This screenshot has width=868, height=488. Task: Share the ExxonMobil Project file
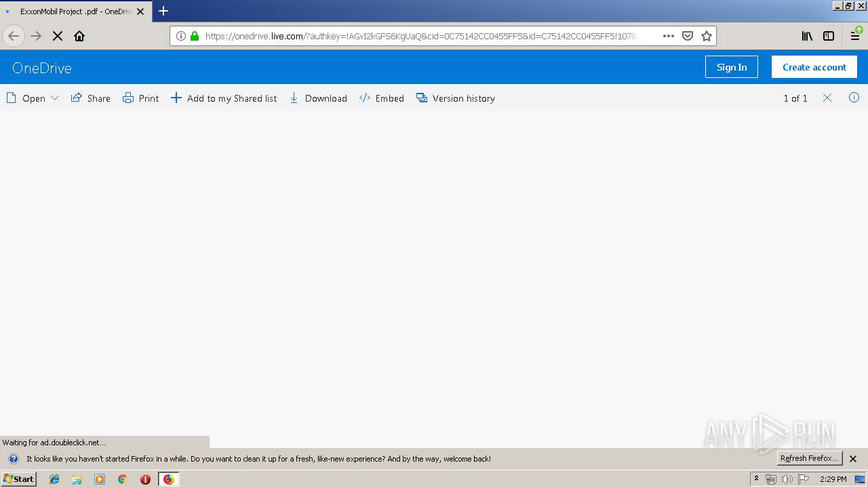point(91,98)
